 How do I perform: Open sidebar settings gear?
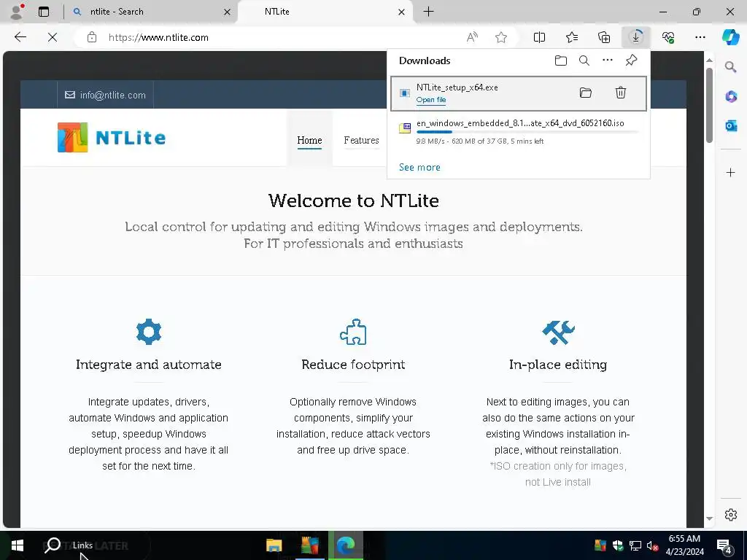pyautogui.click(x=731, y=515)
